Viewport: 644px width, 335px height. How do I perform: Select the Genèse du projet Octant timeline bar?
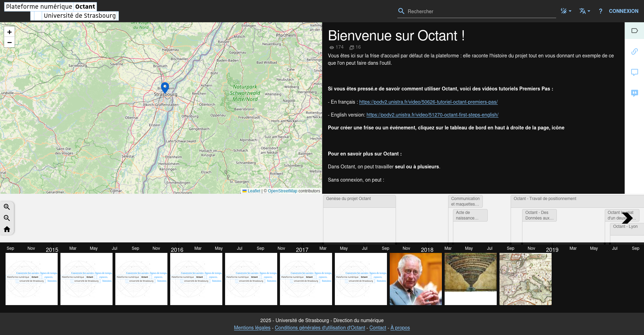point(360,201)
